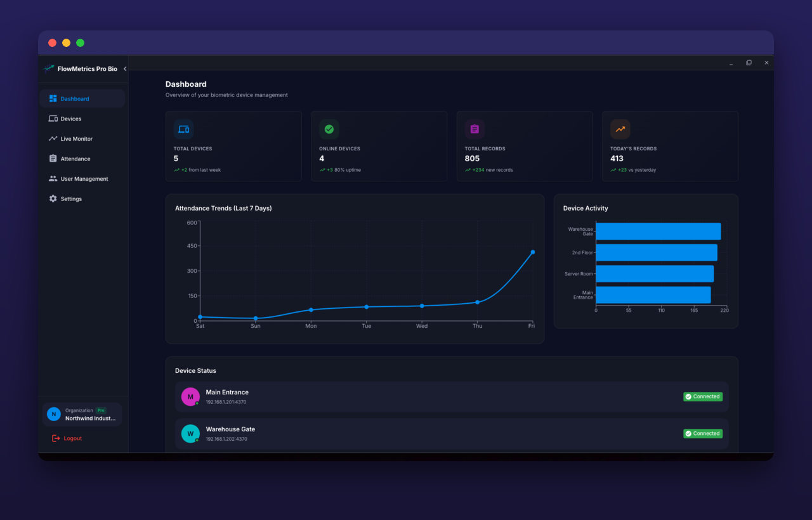Image resolution: width=812 pixels, height=520 pixels.
Task: Open the User Management people icon
Action: [x=53, y=179]
